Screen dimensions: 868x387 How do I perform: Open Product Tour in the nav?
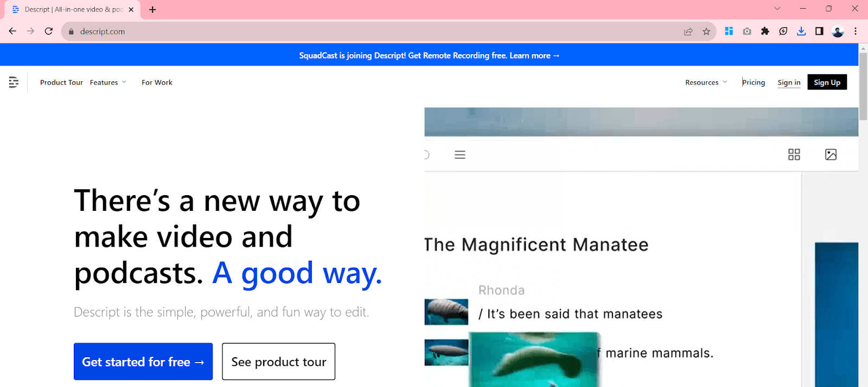61,82
